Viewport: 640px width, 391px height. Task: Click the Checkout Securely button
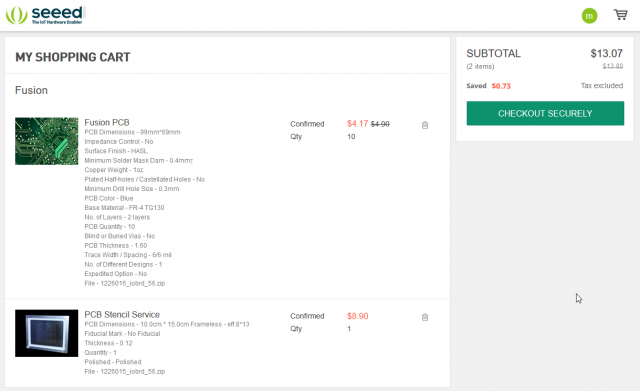pyautogui.click(x=545, y=113)
